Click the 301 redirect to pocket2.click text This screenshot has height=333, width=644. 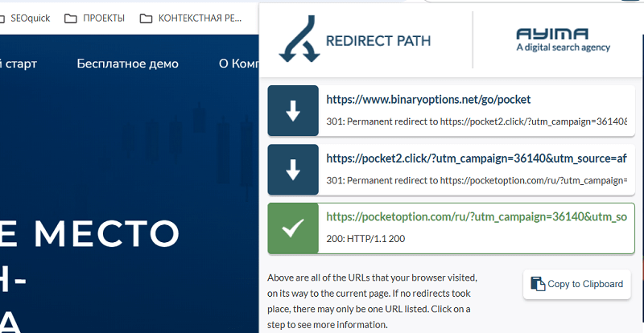(x=477, y=121)
